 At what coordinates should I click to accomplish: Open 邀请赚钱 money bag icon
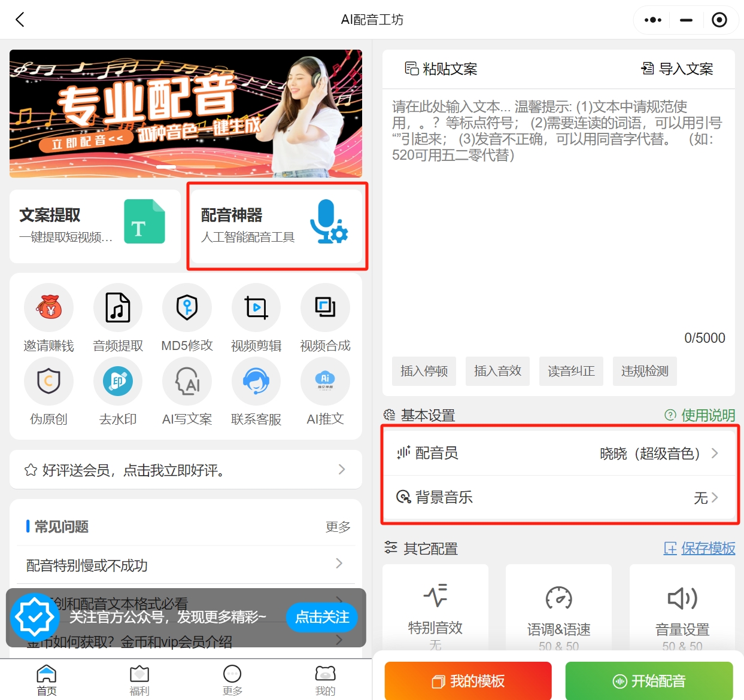(x=49, y=308)
